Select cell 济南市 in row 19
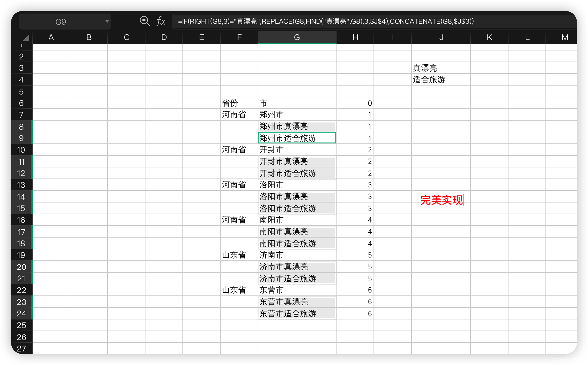This screenshot has width=588, height=365. (x=297, y=255)
